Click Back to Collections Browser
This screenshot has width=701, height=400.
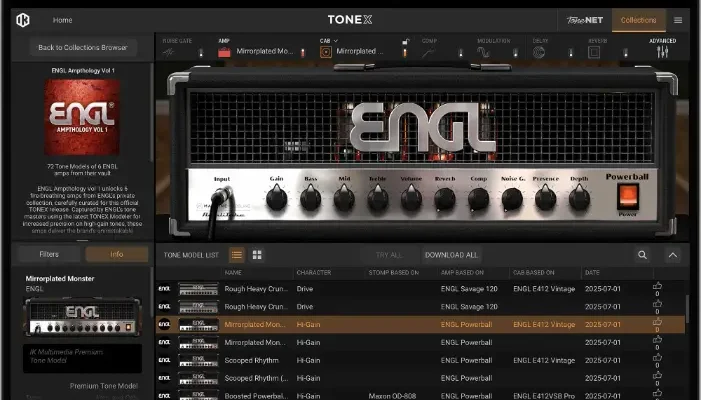[x=83, y=47]
